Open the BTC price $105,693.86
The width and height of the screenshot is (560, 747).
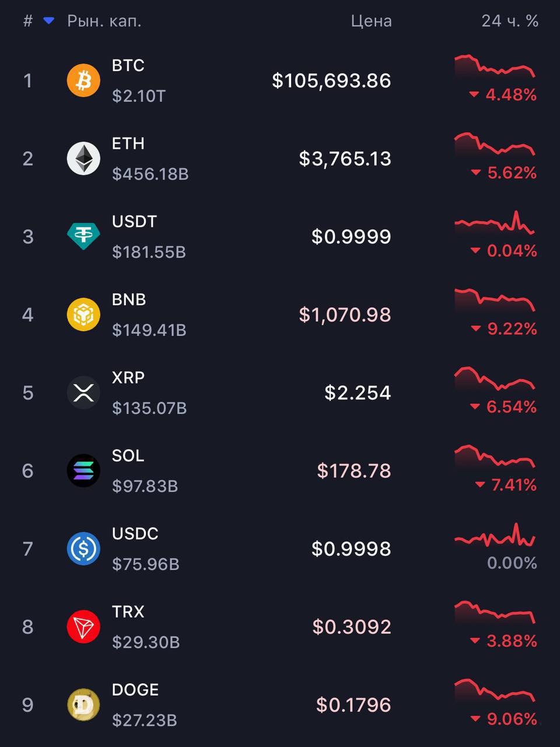pos(331,81)
